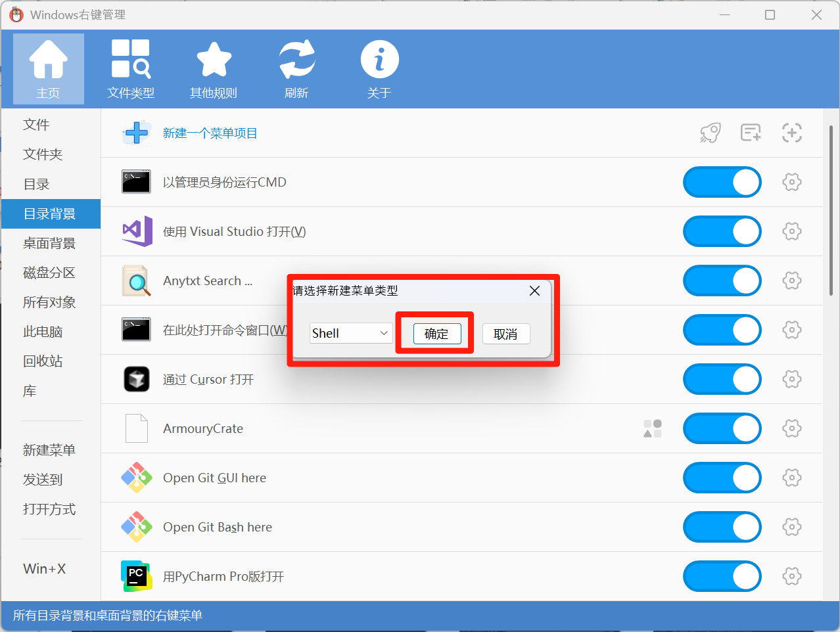Screen dimensions: 840x632
Task: Confirm with the 确定 button
Action: click(437, 334)
